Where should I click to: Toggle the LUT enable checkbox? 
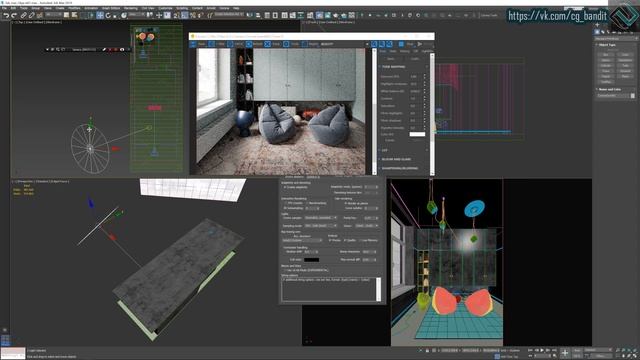click(427, 150)
